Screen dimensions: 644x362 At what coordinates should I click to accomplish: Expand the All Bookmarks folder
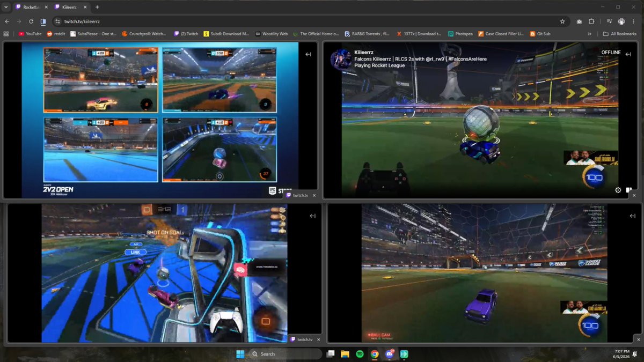click(x=620, y=34)
